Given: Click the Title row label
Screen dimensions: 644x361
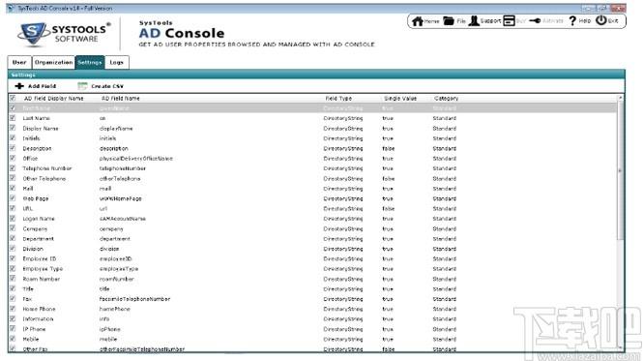Looking at the screenshot, I should [x=28, y=288].
